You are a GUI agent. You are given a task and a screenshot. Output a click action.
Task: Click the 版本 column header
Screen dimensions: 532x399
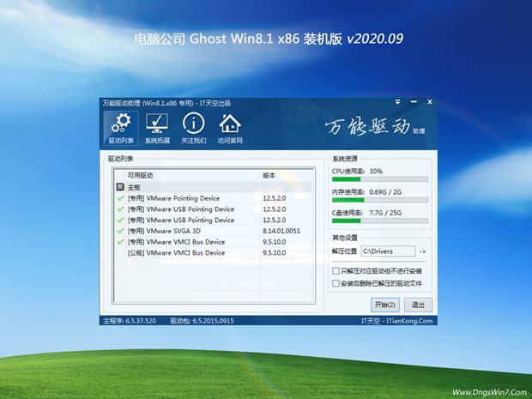coord(270,175)
